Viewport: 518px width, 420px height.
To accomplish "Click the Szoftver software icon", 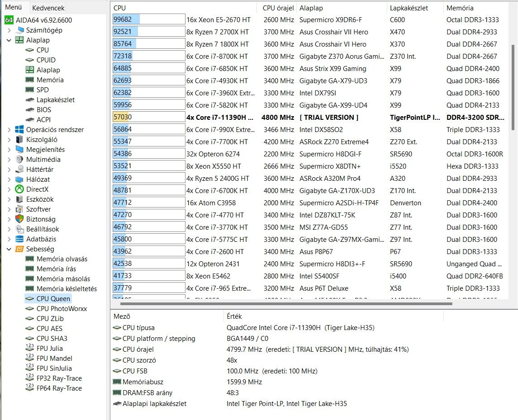I will tap(19, 209).
